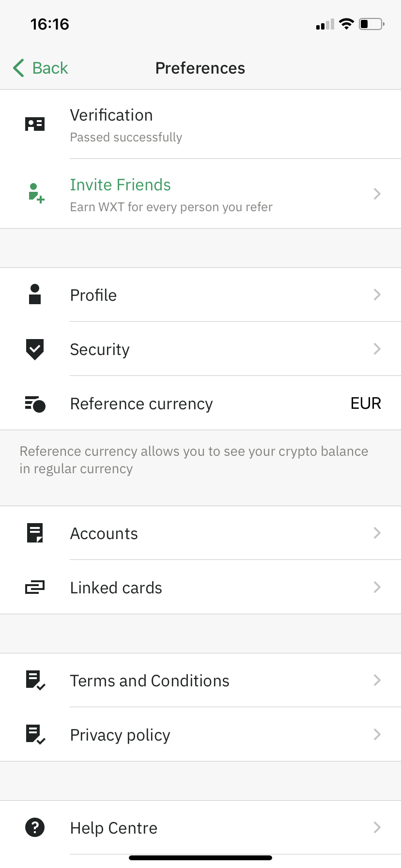Tap the Help Centre question mark icon
The image size is (401, 868).
coord(35,827)
